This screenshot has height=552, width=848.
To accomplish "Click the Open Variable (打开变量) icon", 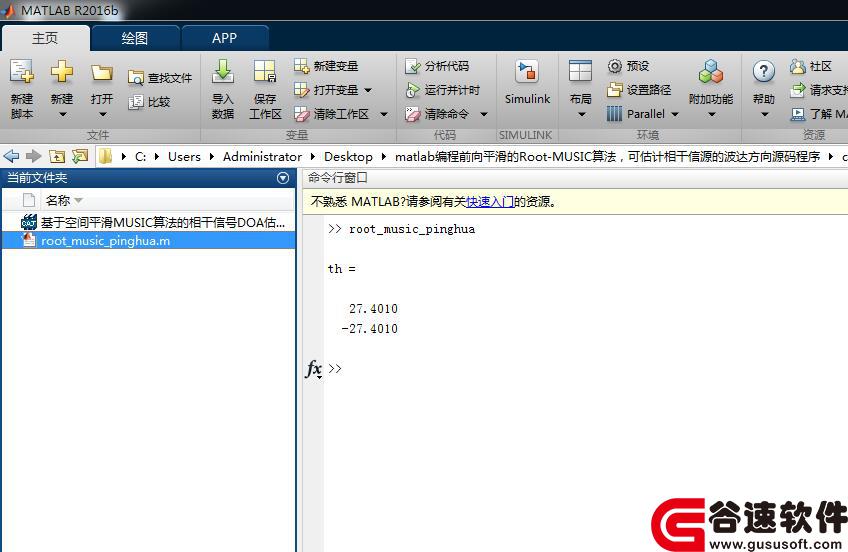I will click(302, 90).
